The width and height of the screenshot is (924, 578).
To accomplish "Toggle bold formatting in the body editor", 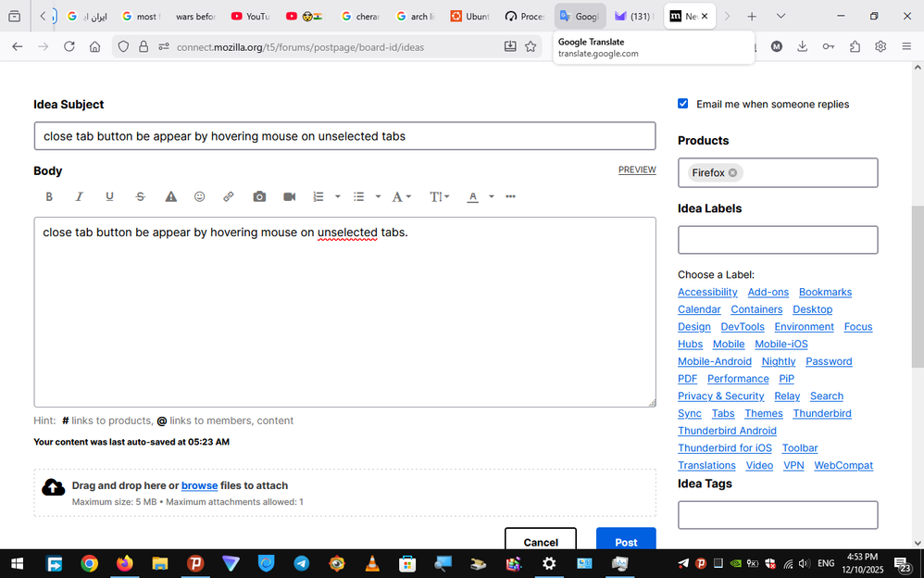I will click(49, 196).
